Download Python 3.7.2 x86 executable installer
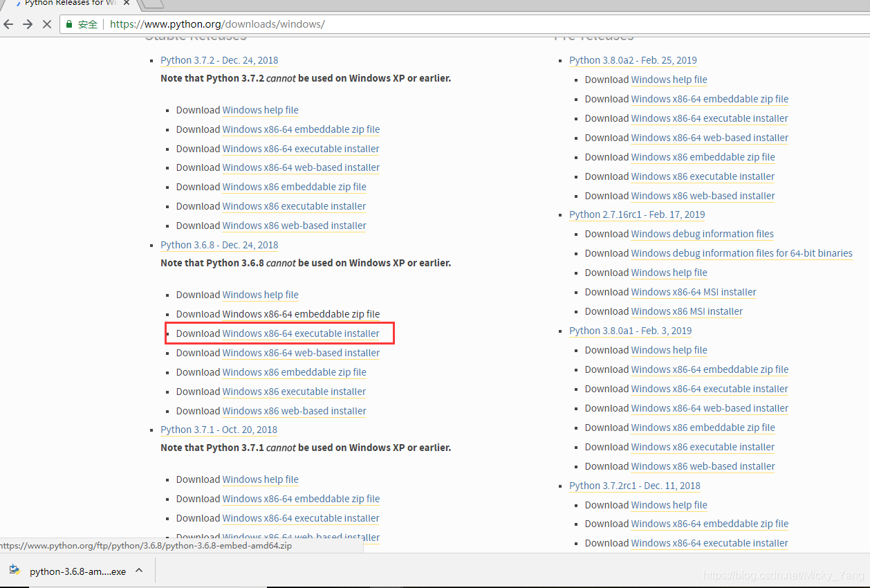This screenshot has height=588, width=870. (294, 206)
